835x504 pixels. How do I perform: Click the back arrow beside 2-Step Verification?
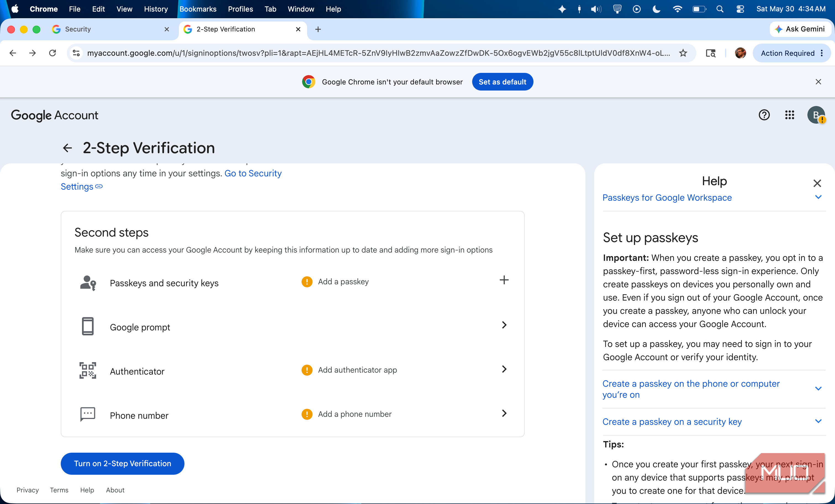pos(67,148)
